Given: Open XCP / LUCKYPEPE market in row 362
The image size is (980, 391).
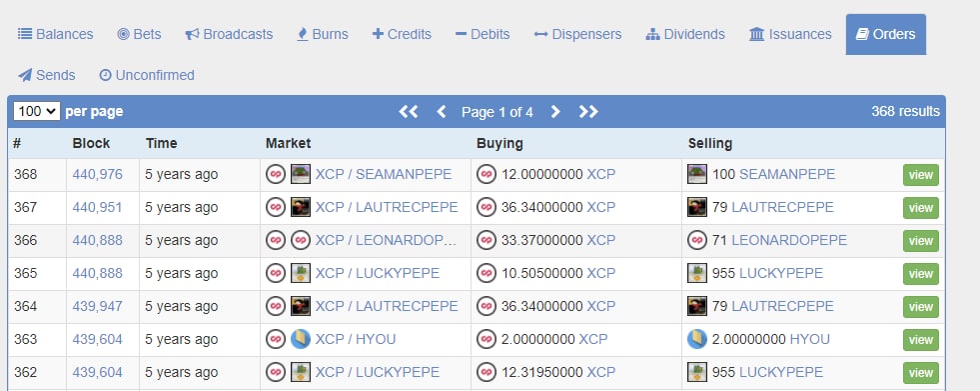Looking at the screenshot, I should 377,372.
